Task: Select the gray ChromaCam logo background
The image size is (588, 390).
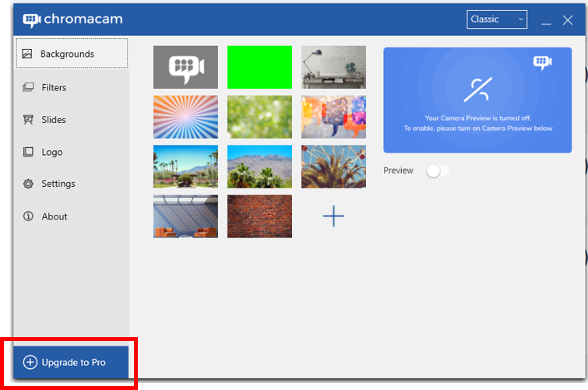Action: (185, 67)
